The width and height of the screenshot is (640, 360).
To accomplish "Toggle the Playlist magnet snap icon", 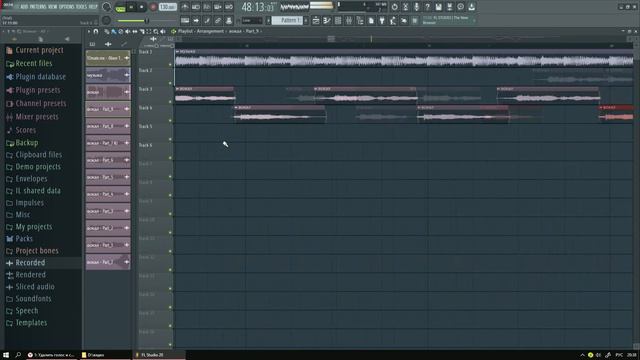I will [96, 31].
